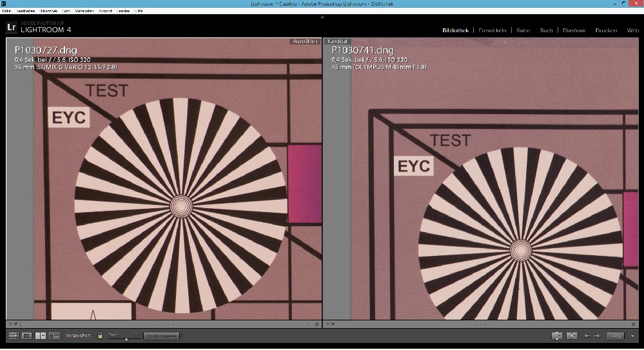Open Foto menu
The height and width of the screenshot is (350, 644).
(x=66, y=11)
